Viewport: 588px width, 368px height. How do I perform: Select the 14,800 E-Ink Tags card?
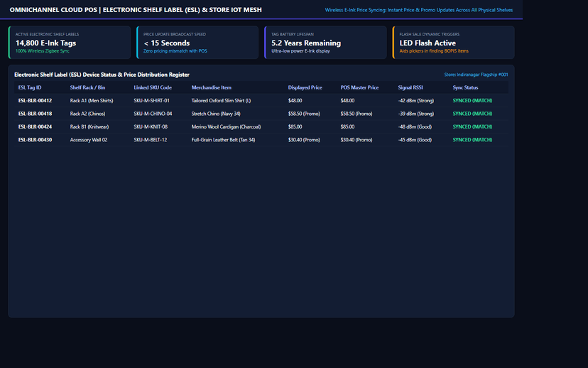coord(70,43)
